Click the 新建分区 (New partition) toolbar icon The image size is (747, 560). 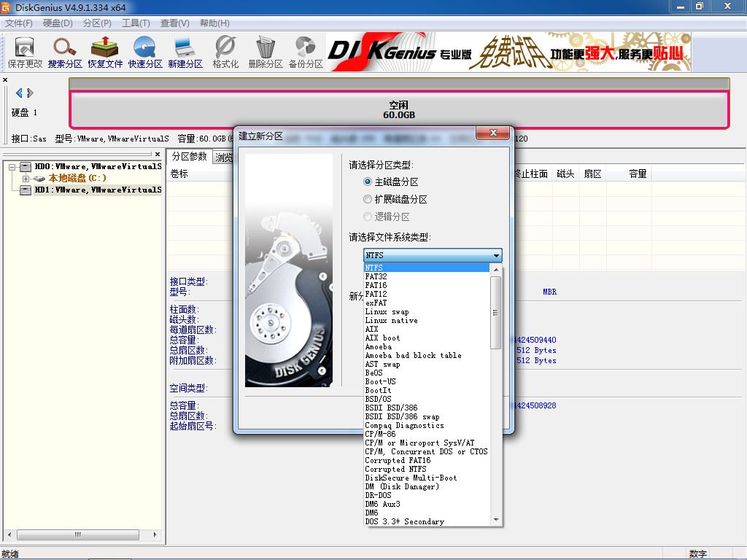[185, 52]
